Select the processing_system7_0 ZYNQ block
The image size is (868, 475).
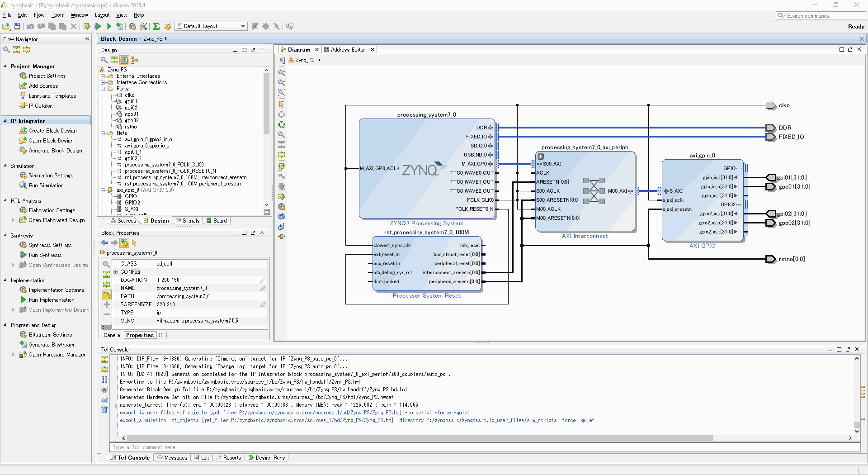point(427,169)
